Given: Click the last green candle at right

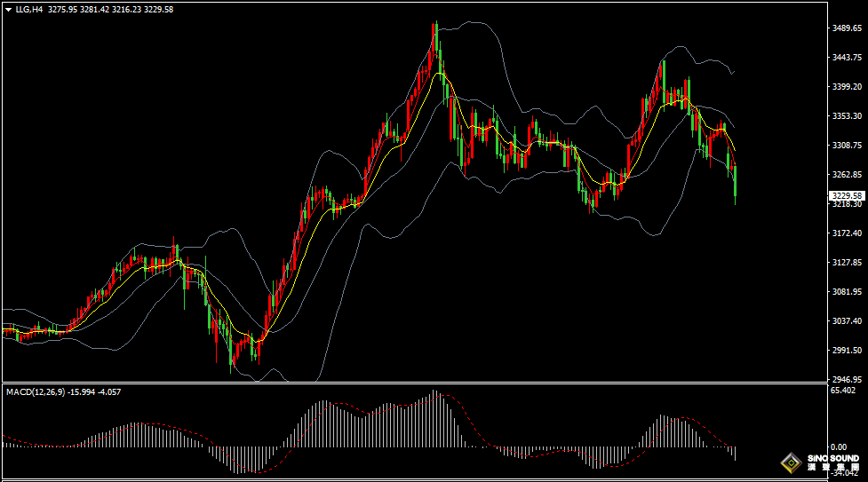Looking at the screenshot, I should pos(735,182).
